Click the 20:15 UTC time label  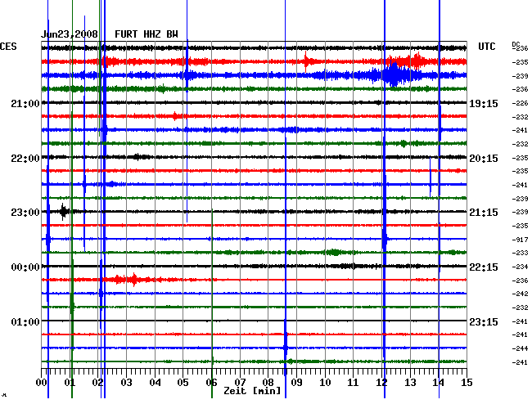point(484,159)
